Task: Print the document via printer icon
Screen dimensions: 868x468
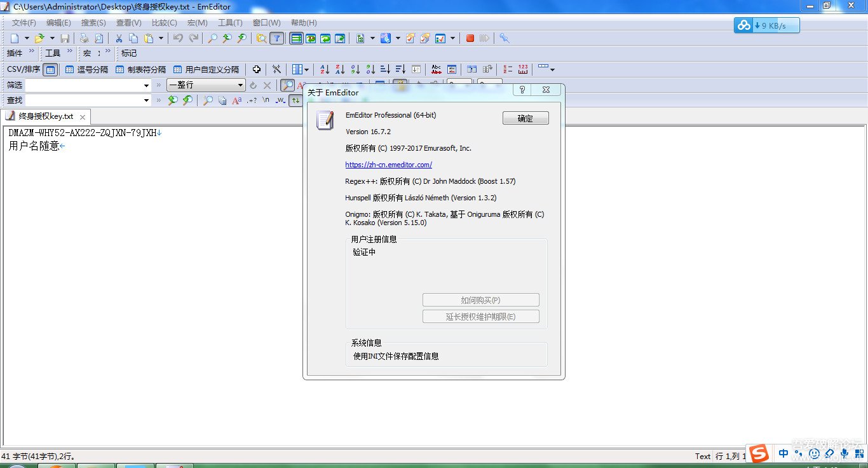Action: [x=84, y=38]
